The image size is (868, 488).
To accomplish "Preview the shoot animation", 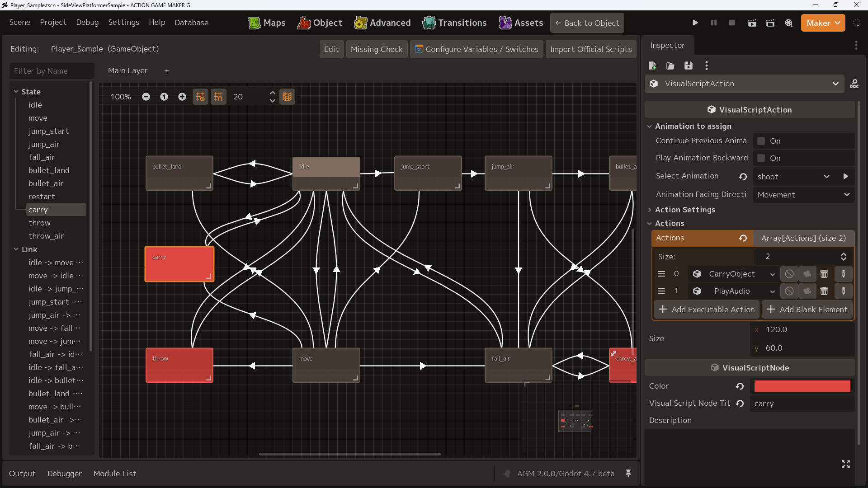I will pos(846,177).
